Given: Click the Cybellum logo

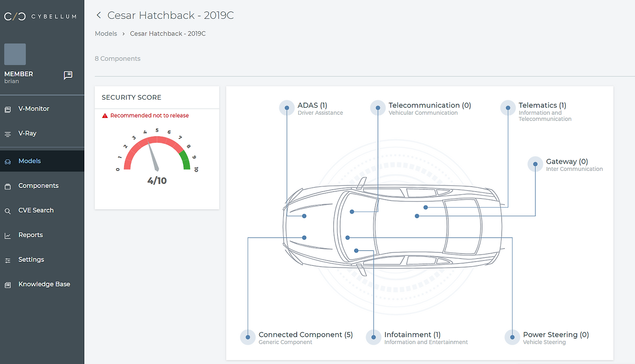Looking at the screenshot, I should pos(40,16).
